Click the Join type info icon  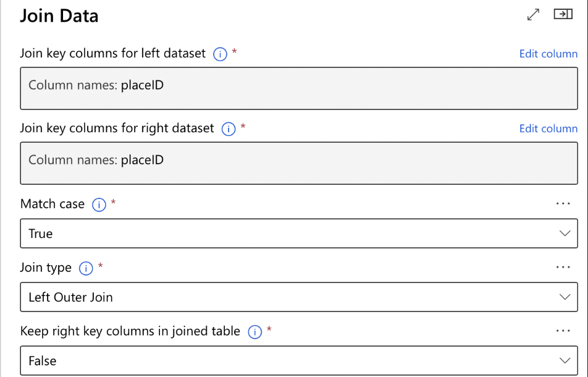click(86, 268)
